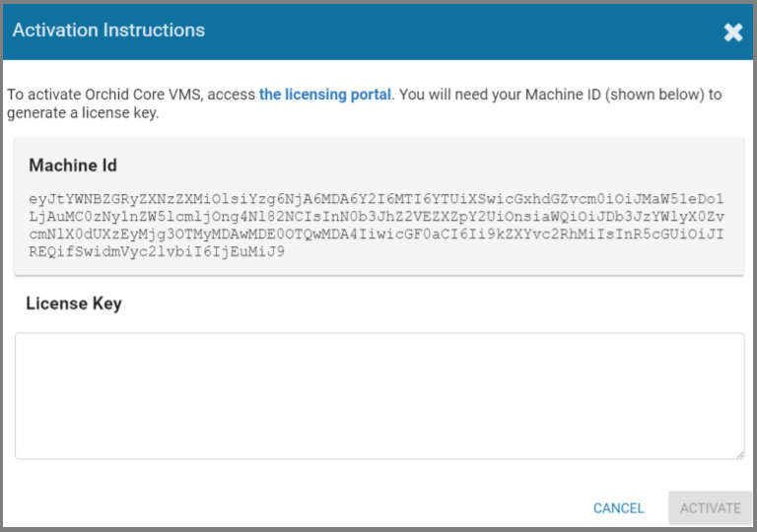The width and height of the screenshot is (757, 532).
Task: Open the licensing portal link
Action: click(x=325, y=95)
